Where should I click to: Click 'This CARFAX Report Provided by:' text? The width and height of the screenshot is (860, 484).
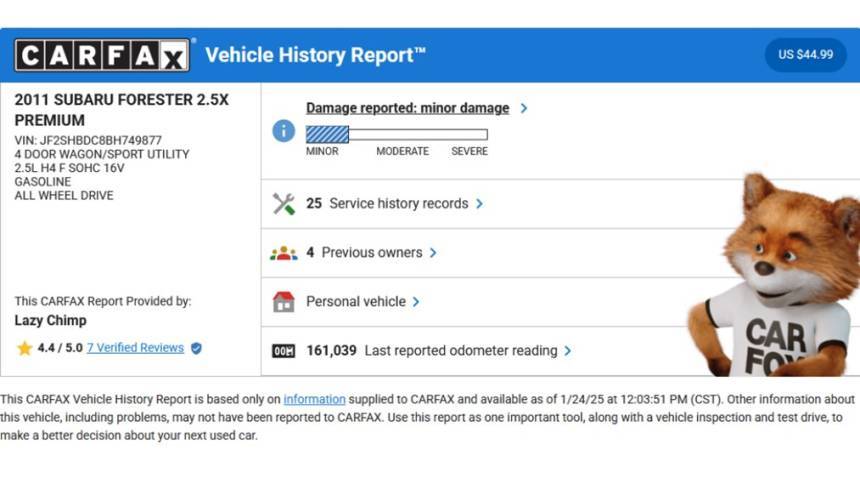103,301
